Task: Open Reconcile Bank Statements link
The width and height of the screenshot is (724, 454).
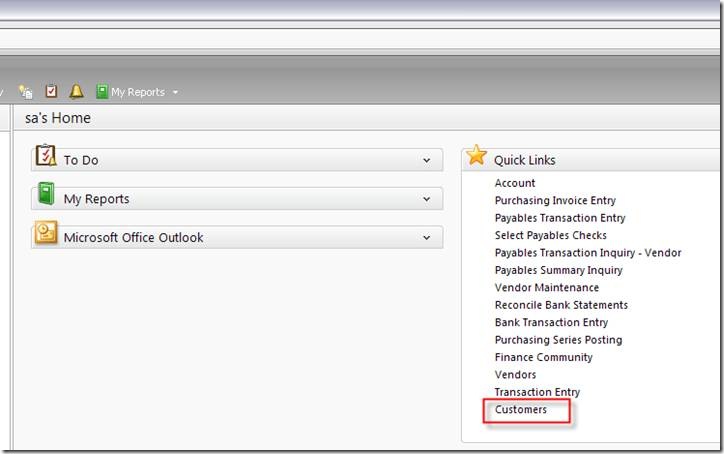Action: [561, 305]
